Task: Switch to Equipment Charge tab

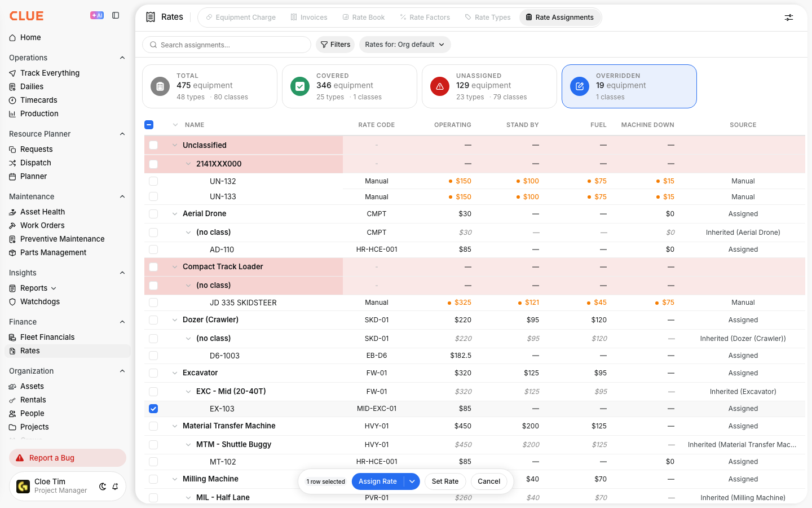Action: click(241, 17)
